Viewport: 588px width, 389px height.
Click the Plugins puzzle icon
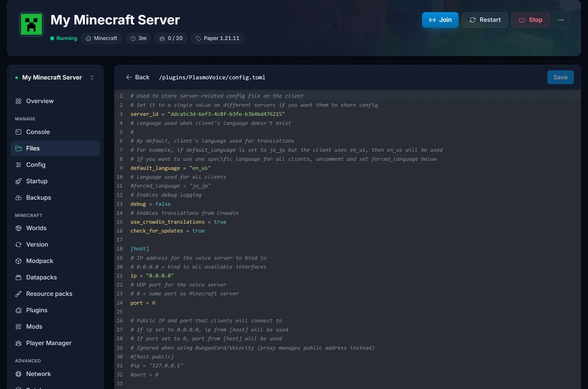pyautogui.click(x=18, y=310)
